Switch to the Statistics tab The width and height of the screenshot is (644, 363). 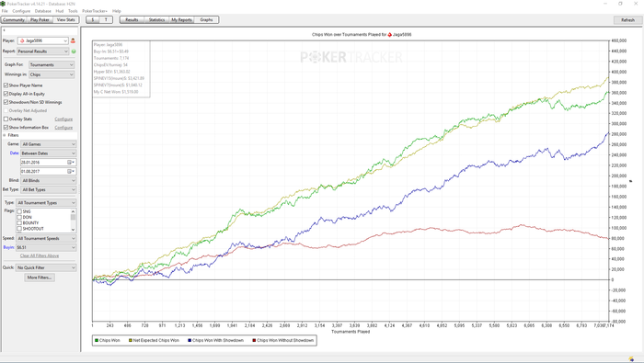[x=156, y=19]
